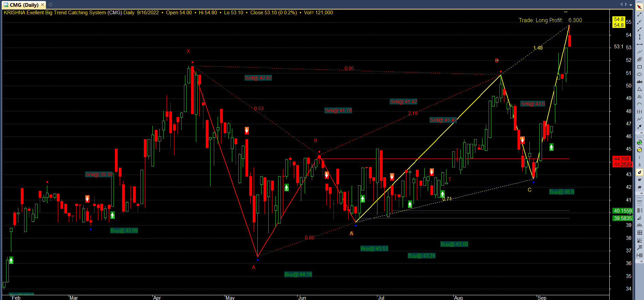Click the yellow Zoom out icon
Viewport: 644px width, 300px height.
[640, 150]
